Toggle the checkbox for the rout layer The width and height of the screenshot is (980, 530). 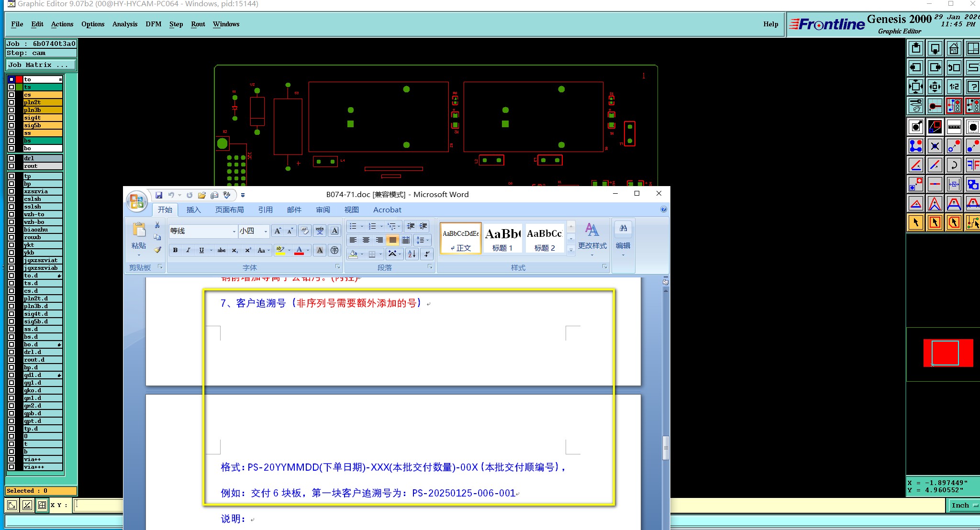(x=11, y=166)
